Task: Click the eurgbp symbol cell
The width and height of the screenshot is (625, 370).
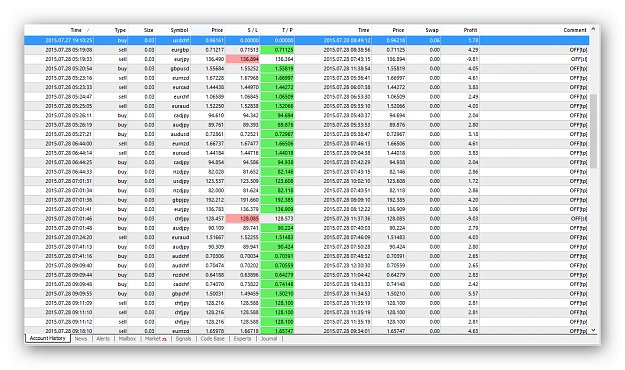Action: 181,50
